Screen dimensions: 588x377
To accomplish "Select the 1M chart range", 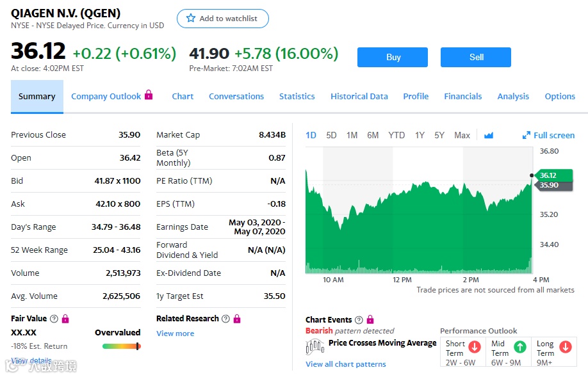I will (352, 135).
